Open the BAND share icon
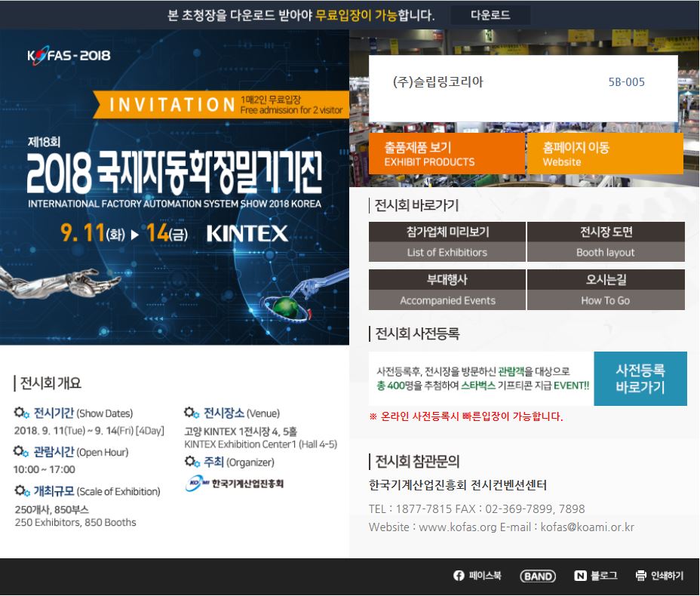The width and height of the screenshot is (700, 596). (538, 576)
